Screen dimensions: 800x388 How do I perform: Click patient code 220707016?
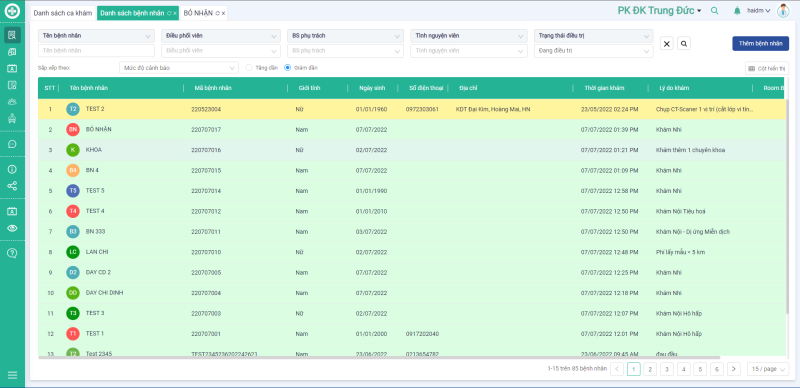point(206,150)
